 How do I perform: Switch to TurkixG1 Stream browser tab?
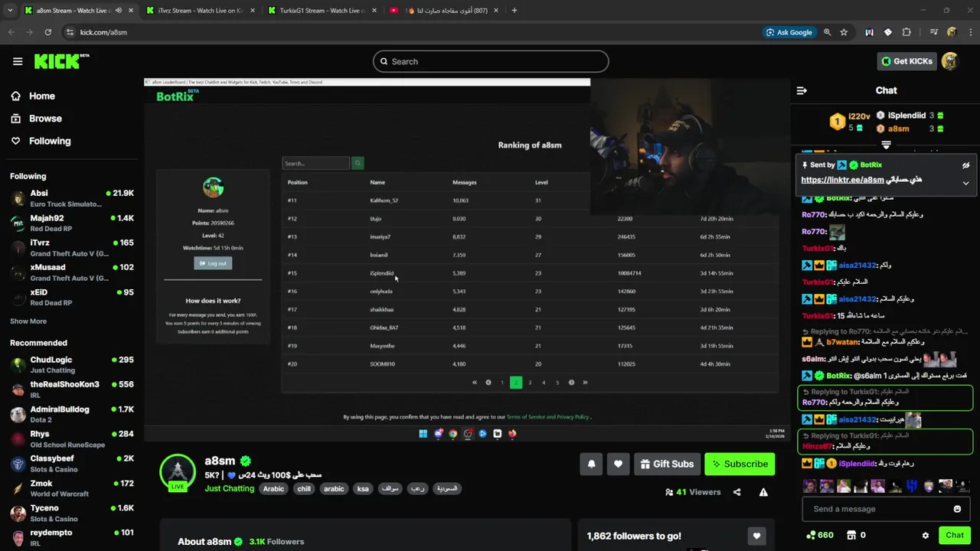point(322,11)
